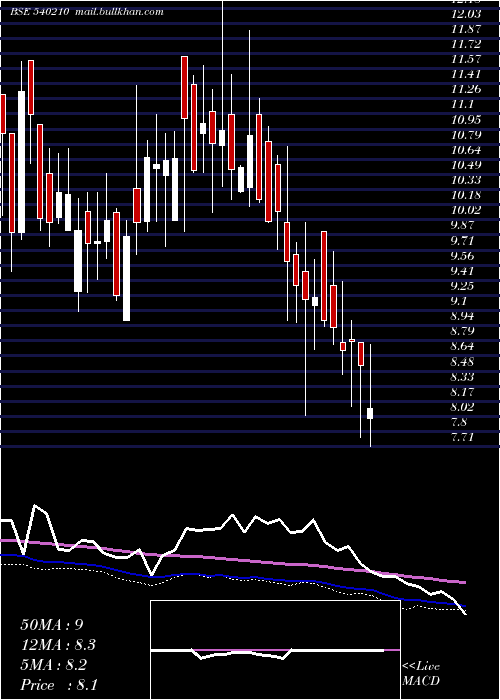Select the 10.64 price axis label
The height and width of the screenshot is (700, 500).
pyautogui.click(x=467, y=150)
